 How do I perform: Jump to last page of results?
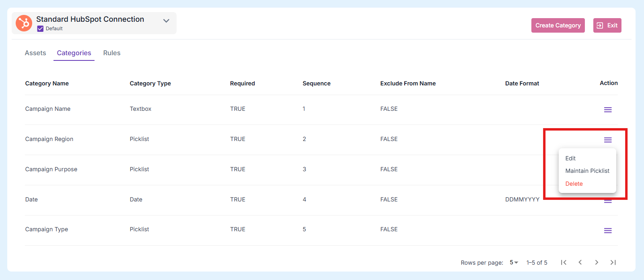click(613, 262)
